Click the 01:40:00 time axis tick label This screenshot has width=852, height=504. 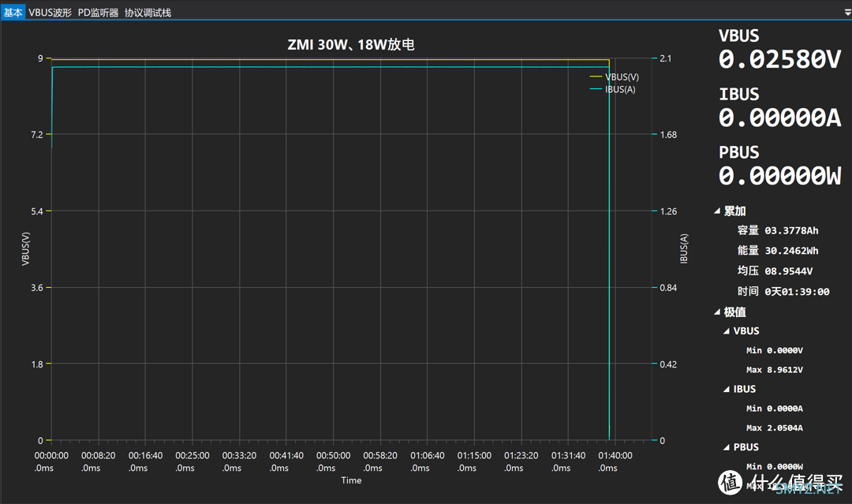615,461
